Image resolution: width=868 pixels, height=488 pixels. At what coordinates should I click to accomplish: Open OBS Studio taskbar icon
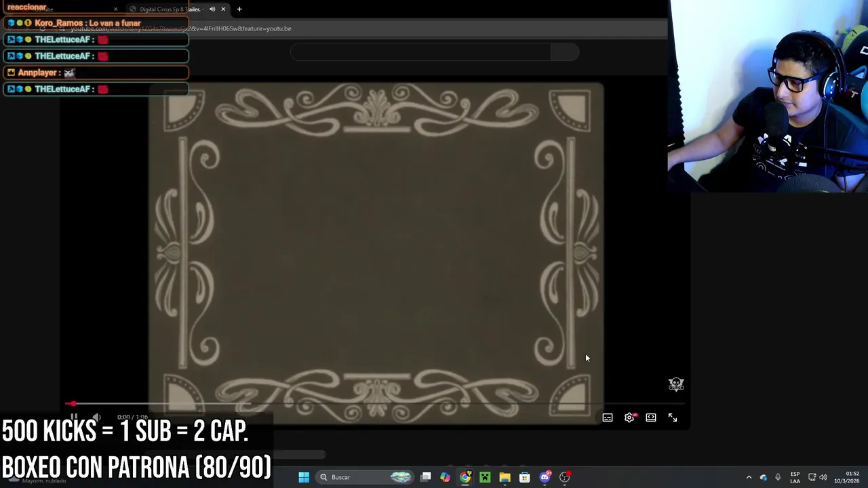(x=565, y=477)
